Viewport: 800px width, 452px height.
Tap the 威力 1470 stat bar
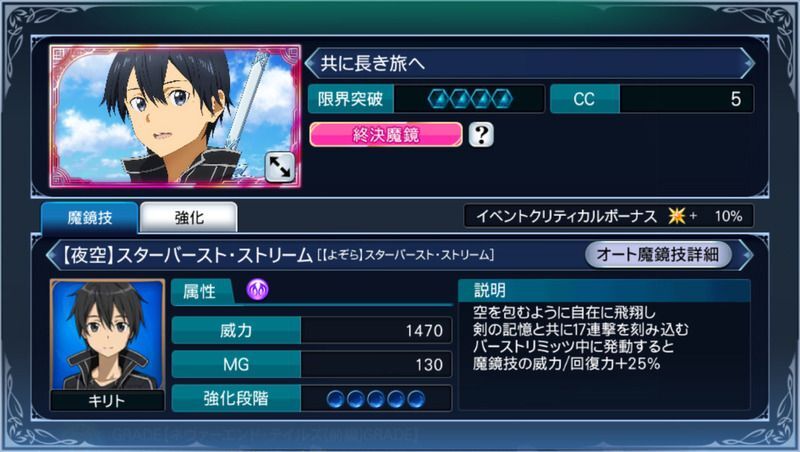[x=312, y=331]
